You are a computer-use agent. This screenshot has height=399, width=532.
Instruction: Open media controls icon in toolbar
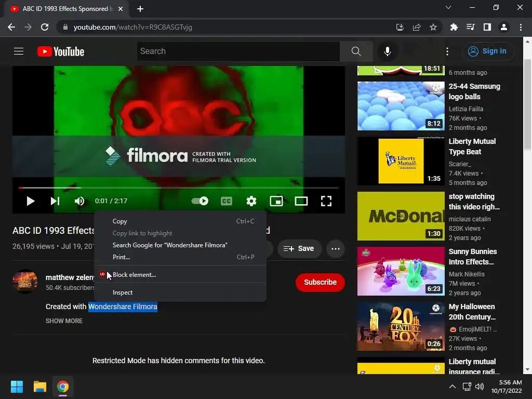470,27
